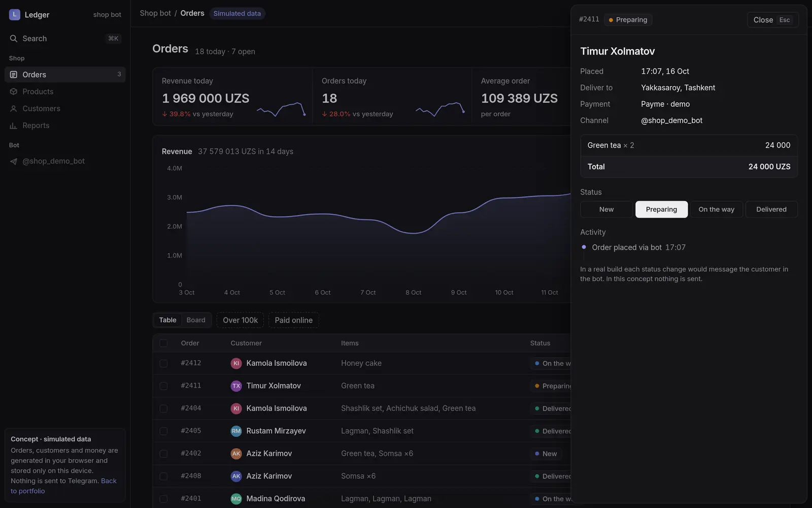Check the box for order #2405
Viewport: 812px width, 508px height.
(x=163, y=431)
